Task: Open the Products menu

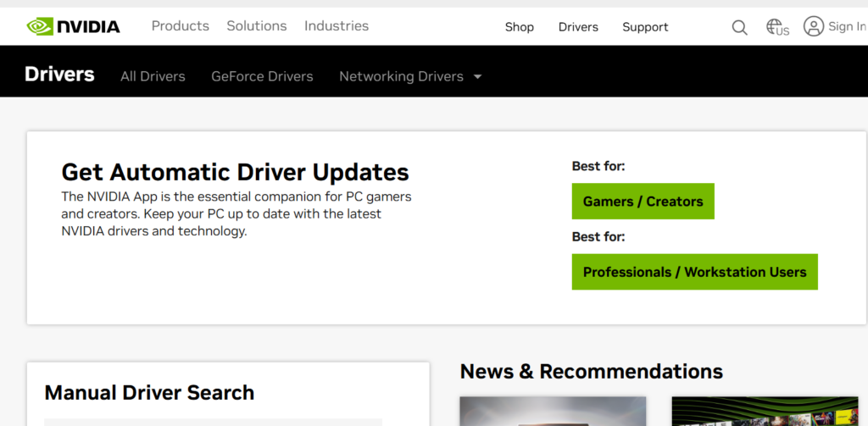Action: [181, 26]
